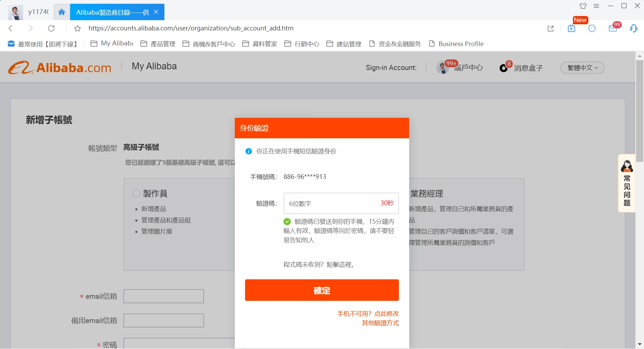Screen dimensions: 644x349
Task: Open the mail icon with 99 badge
Action: click(x=613, y=28)
